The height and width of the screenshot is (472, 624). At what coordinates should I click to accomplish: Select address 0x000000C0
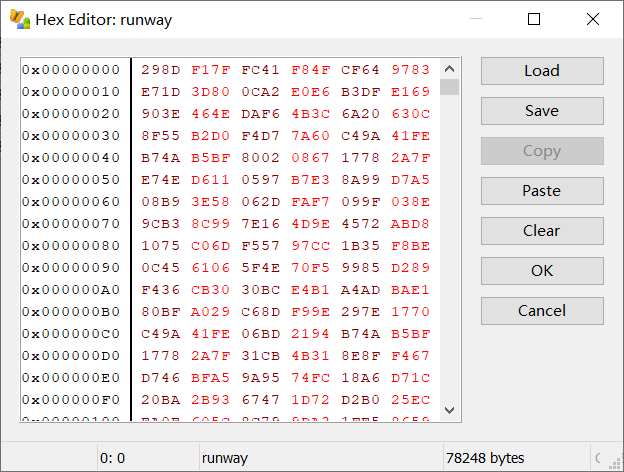coord(71,334)
